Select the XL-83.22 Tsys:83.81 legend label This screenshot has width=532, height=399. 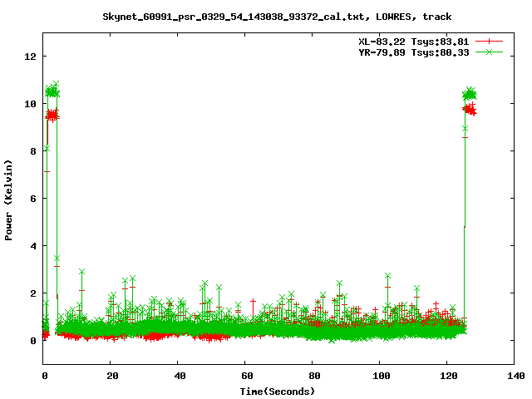click(x=408, y=41)
